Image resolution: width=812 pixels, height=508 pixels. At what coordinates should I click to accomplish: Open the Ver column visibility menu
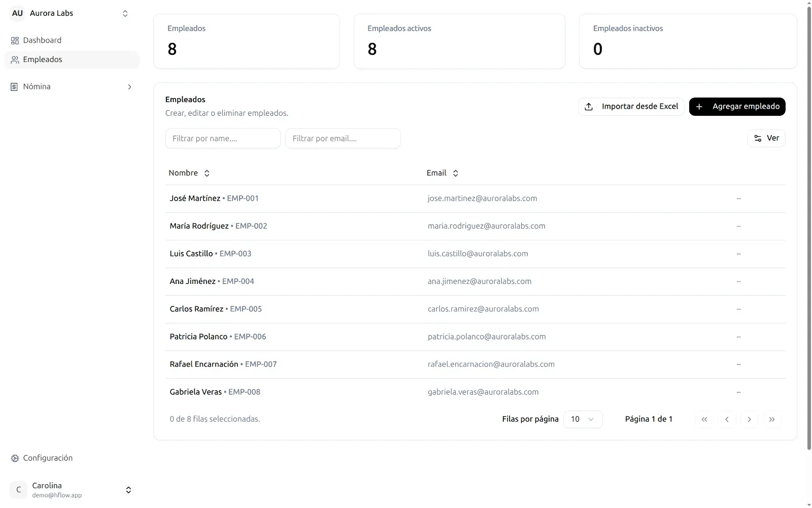[x=766, y=138]
